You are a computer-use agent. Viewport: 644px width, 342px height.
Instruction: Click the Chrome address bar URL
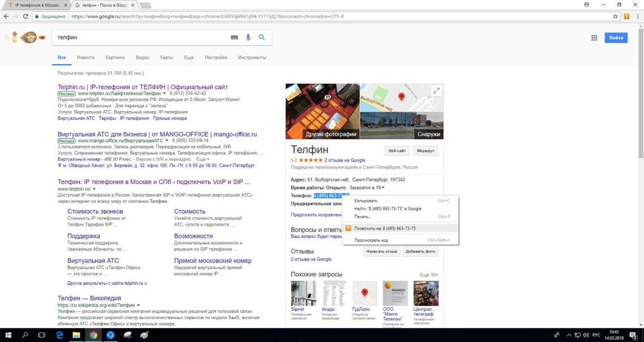point(208,17)
